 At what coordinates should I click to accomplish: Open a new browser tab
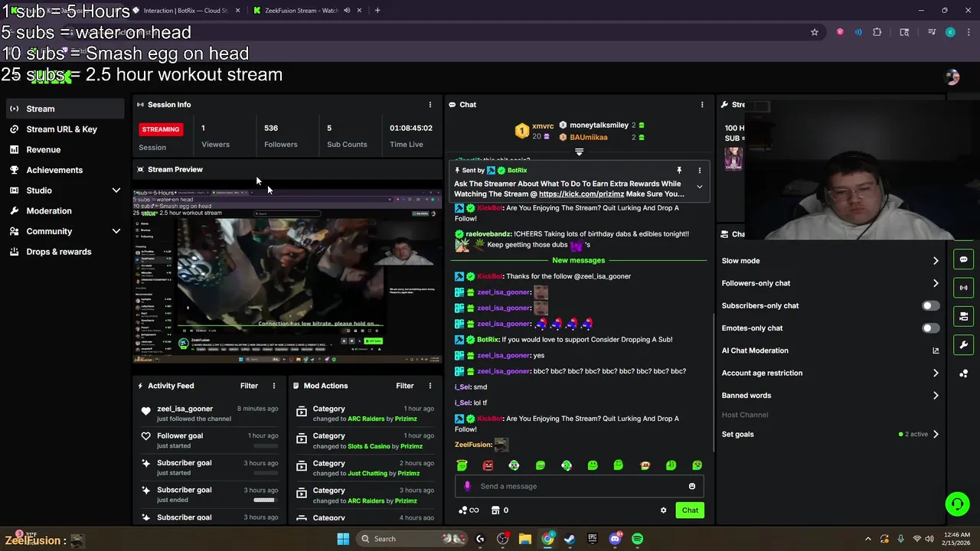pyautogui.click(x=377, y=11)
